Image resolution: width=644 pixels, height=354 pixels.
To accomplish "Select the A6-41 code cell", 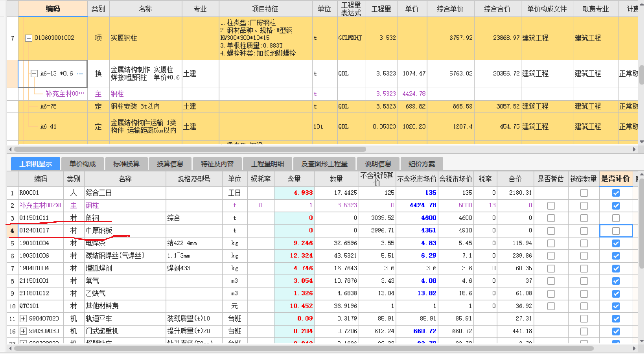I will (x=53, y=126).
